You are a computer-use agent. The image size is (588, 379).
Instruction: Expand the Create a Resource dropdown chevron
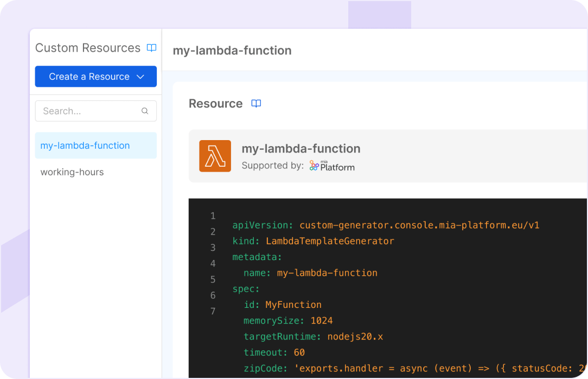point(140,77)
